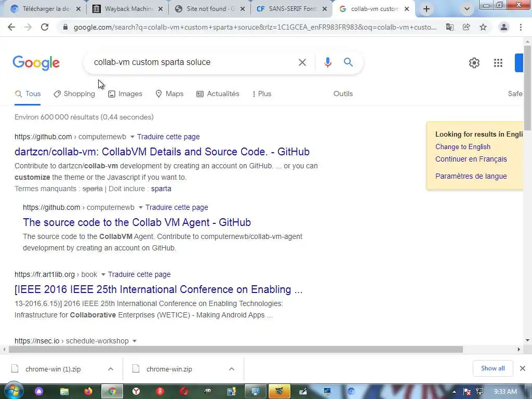Open Google settings gear
532x399 pixels.
(474, 63)
